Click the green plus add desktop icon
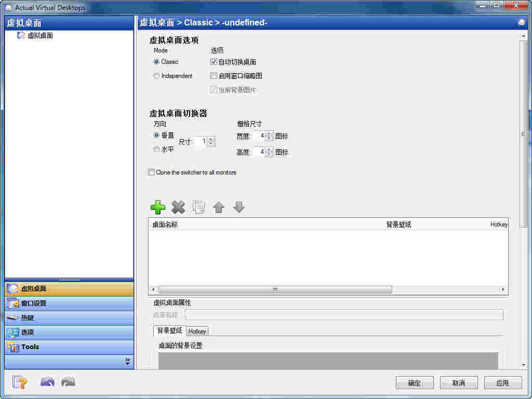 [158, 207]
